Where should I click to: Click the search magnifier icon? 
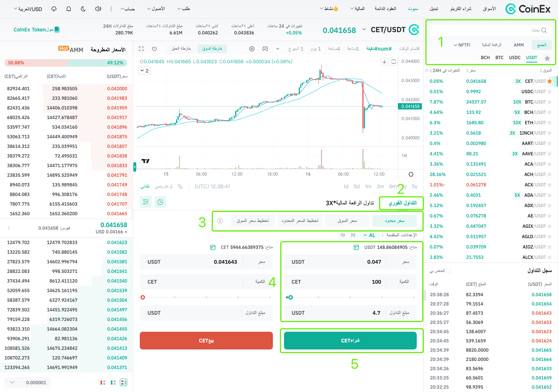point(544,30)
